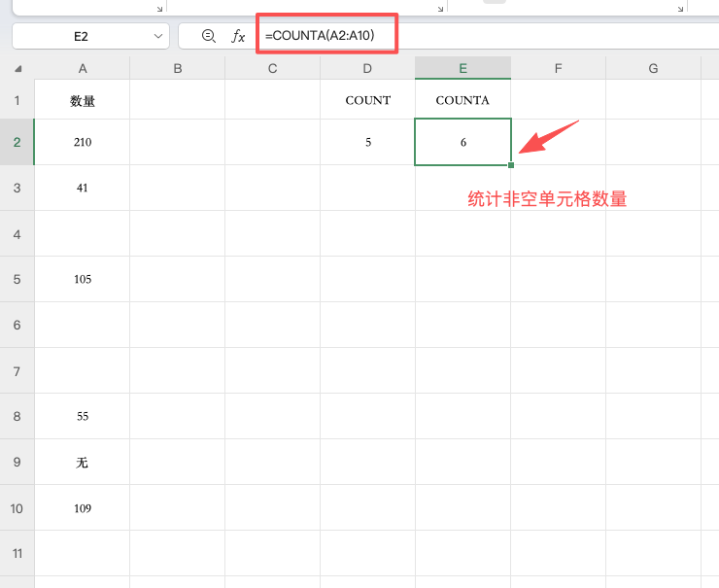Select the column G header

pyautogui.click(x=653, y=68)
